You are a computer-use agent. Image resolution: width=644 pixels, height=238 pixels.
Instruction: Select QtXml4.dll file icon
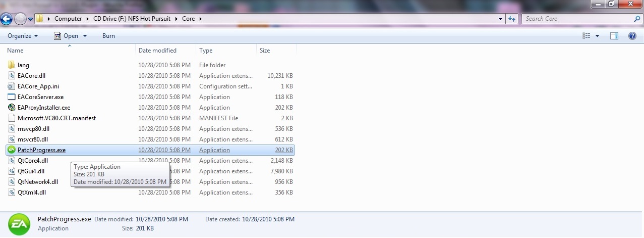(x=12, y=193)
